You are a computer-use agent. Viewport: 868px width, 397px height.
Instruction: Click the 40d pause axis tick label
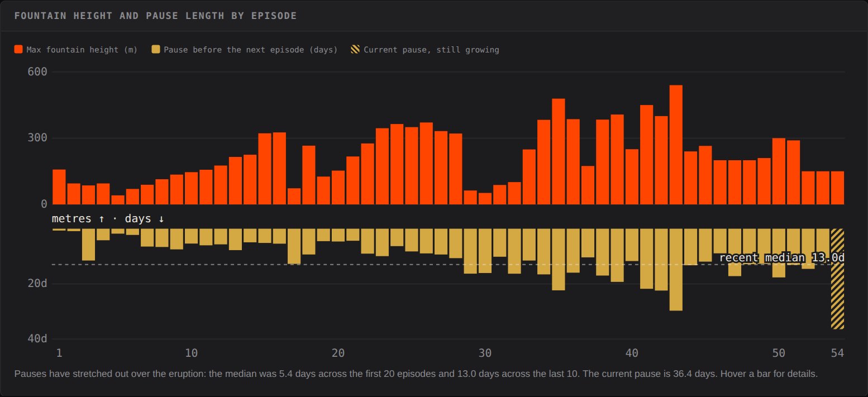[x=37, y=339]
